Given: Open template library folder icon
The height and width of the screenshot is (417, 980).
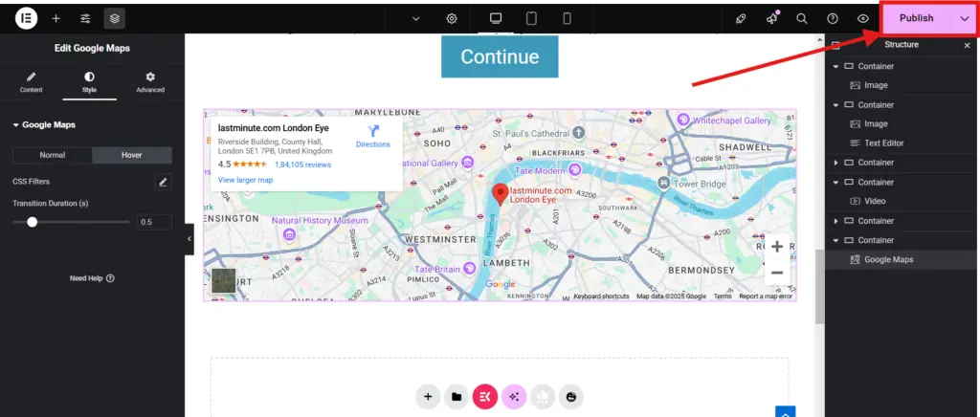Looking at the screenshot, I should 457,396.
